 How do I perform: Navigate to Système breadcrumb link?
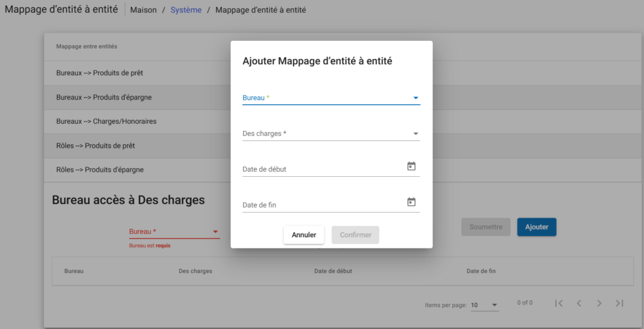[x=186, y=10]
